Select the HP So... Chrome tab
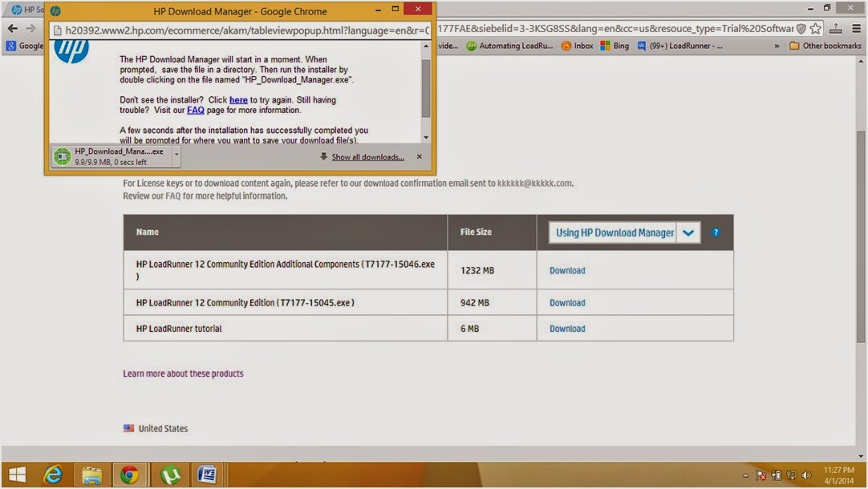This screenshot has width=868, height=489. click(x=26, y=10)
